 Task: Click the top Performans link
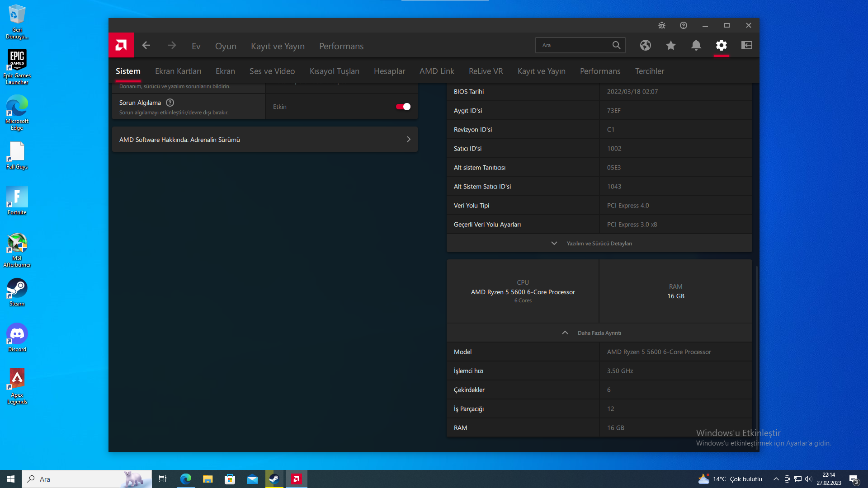pyautogui.click(x=341, y=46)
